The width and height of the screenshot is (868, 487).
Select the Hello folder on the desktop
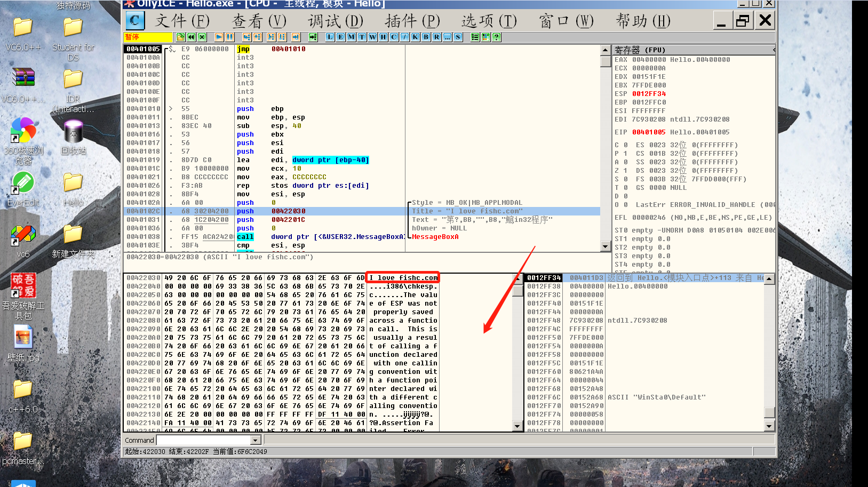pos(73,189)
